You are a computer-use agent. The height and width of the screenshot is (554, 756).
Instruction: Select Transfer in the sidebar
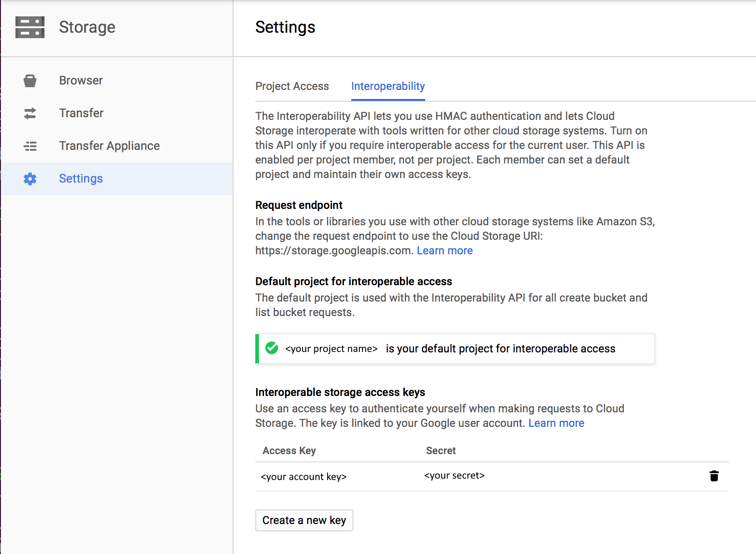81,113
